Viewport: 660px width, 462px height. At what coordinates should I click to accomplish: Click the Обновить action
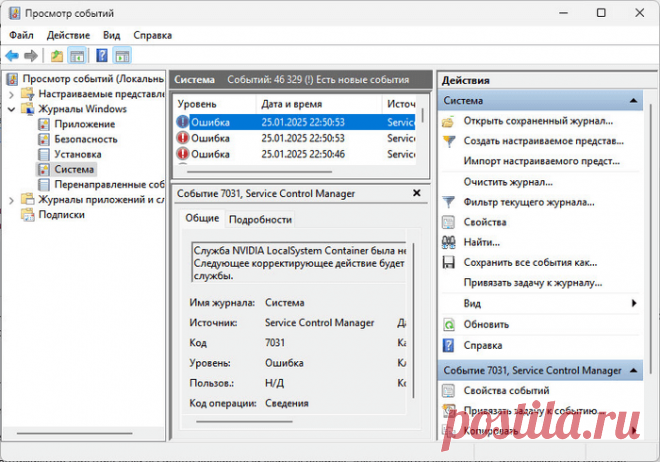[x=486, y=324]
